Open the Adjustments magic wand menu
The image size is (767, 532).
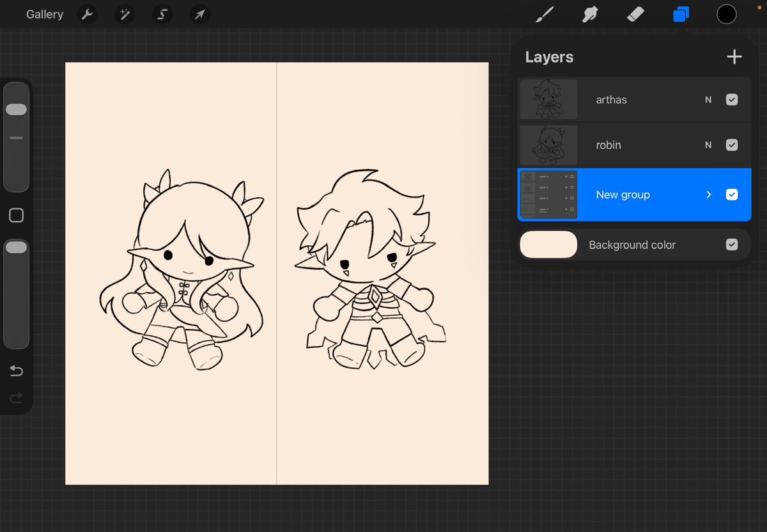[125, 14]
